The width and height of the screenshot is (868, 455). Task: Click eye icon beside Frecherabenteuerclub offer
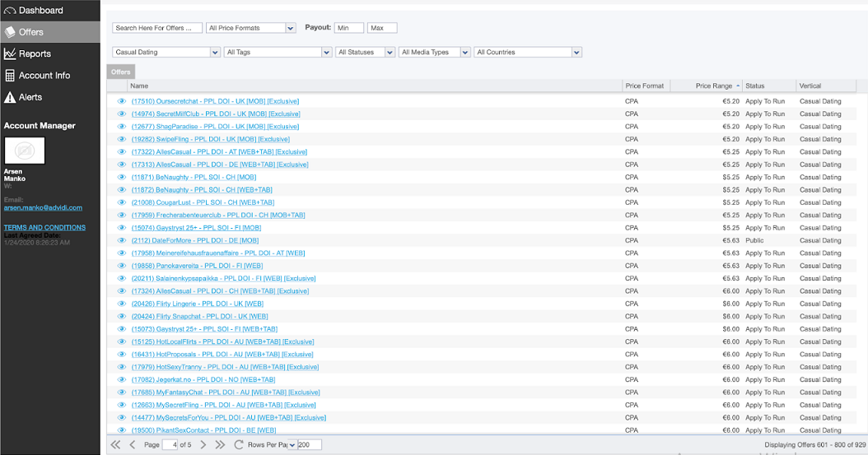tap(121, 215)
